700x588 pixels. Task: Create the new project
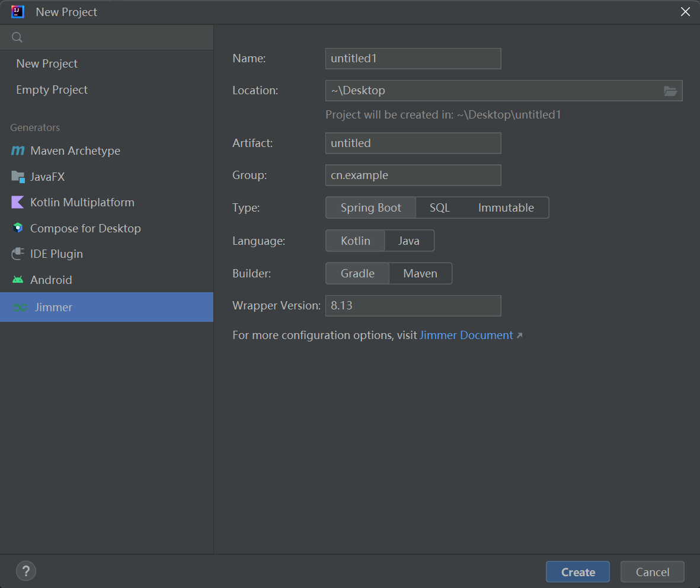[577, 571]
